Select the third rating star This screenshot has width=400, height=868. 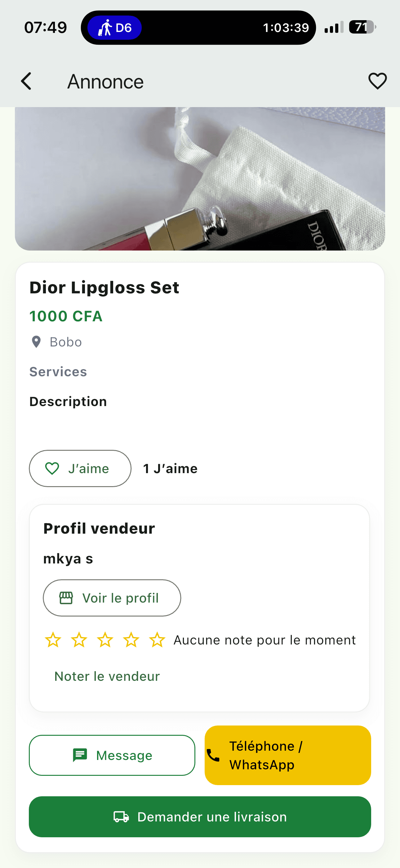(105, 640)
